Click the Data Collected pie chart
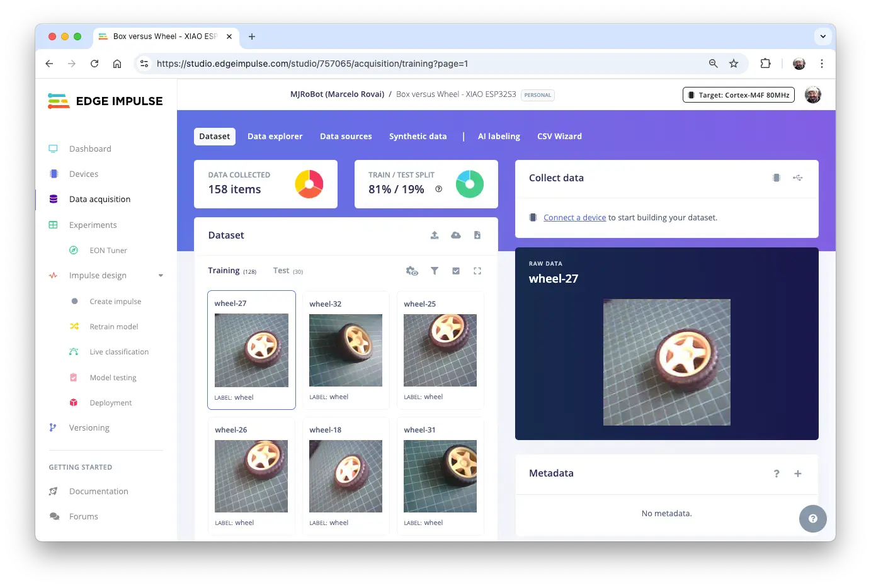Screen dimensions: 871x588 click(309, 184)
